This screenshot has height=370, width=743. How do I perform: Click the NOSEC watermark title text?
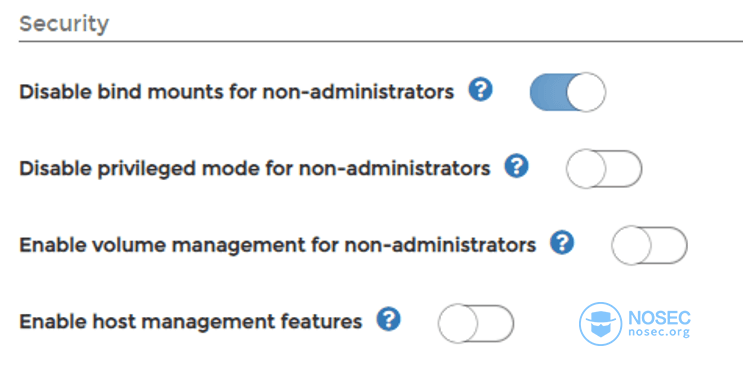tap(659, 317)
